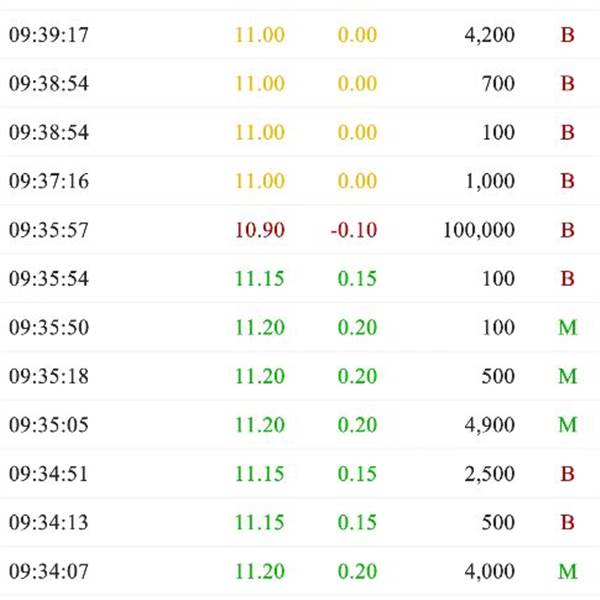Screen dimensions: 600x600
Task: Select the 09:37:16 trade time
Action: click(49, 181)
